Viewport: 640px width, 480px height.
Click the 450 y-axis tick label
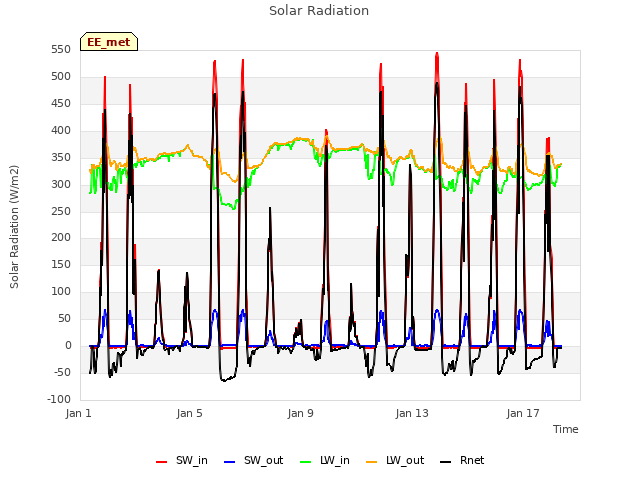click(x=61, y=104)
